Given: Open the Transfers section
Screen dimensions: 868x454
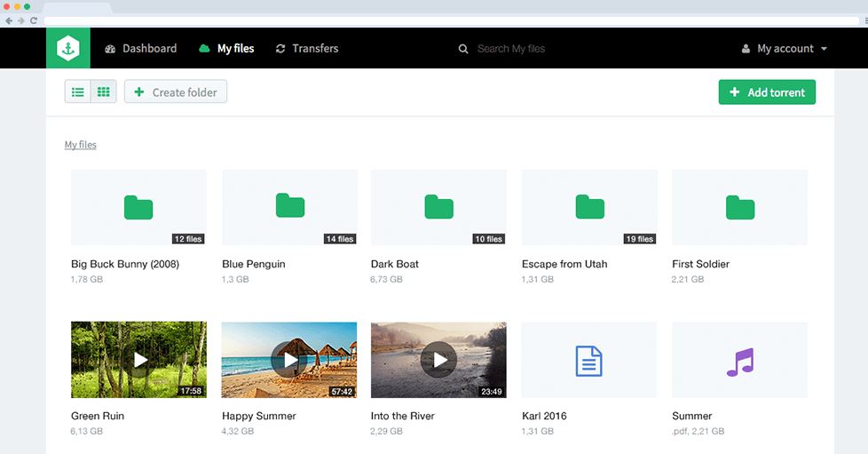Looking at the screenshot, I should pyautogui.click(x=307, y=48).
